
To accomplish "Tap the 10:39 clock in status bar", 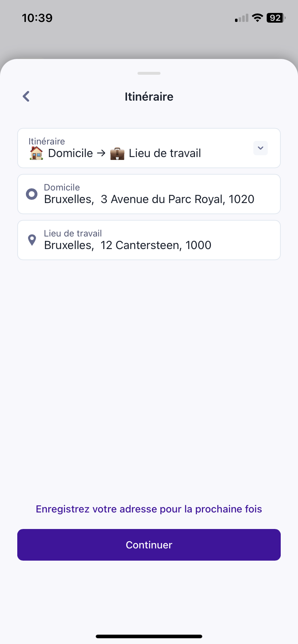I will click(37, 18).
